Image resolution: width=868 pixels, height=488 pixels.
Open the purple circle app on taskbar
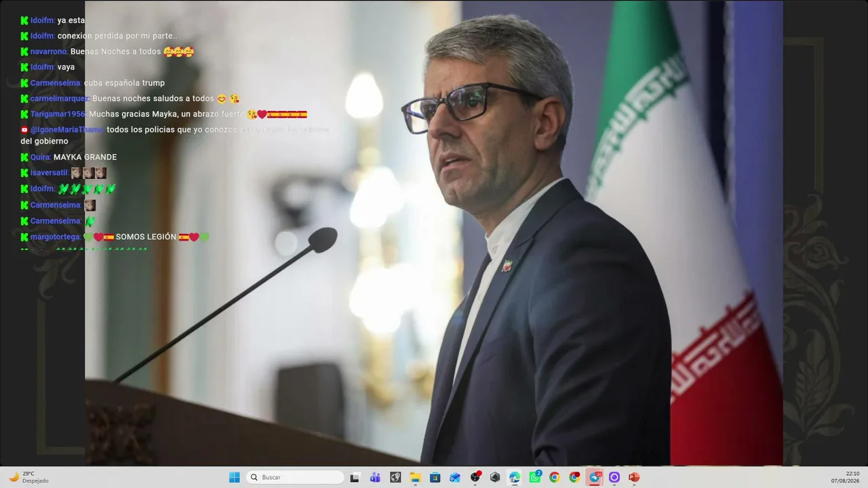point(614,477)
